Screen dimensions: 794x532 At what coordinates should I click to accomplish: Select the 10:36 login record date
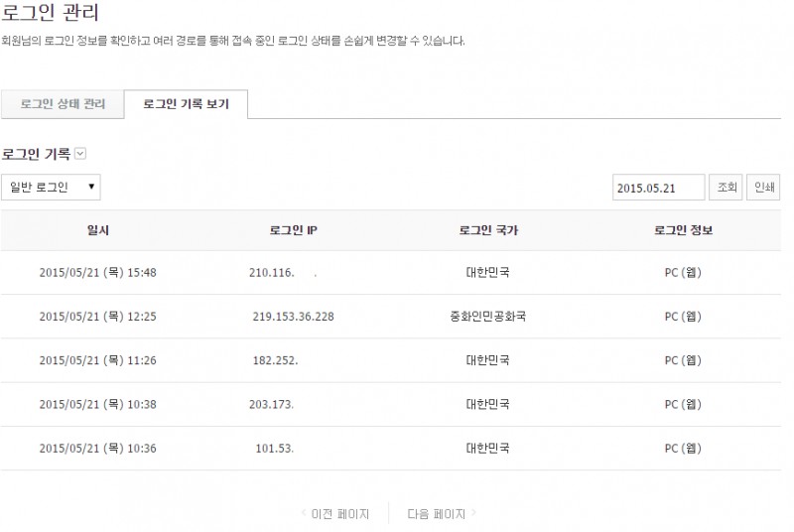pos(97,449)
